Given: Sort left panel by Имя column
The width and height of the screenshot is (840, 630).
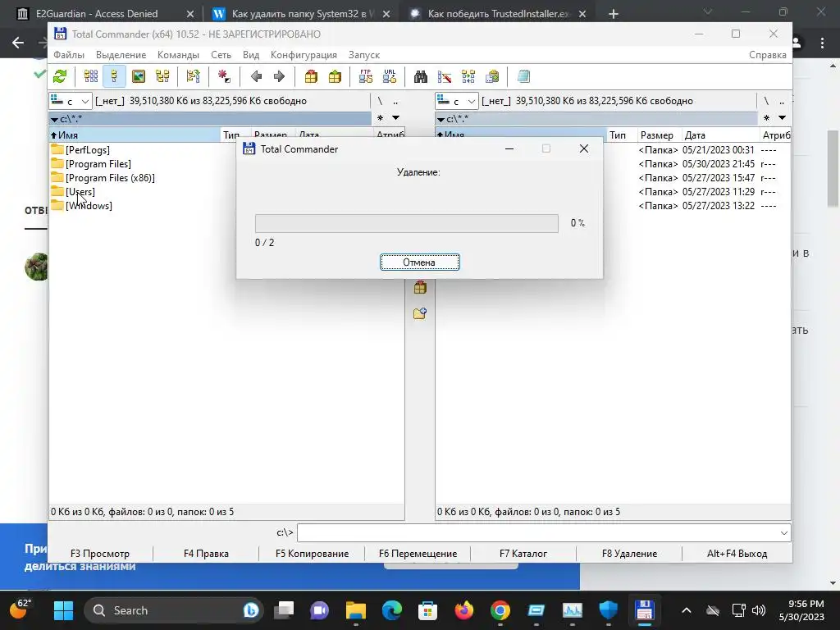Looking at the screenshot, I should pyautogui.click(x=135, y=135).
